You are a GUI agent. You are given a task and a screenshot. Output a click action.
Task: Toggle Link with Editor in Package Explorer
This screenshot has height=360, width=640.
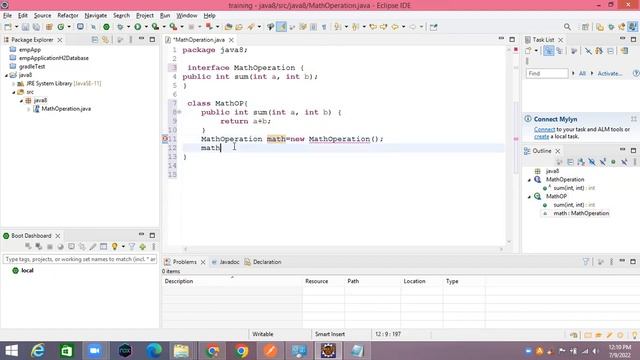[x=105, y=40]
